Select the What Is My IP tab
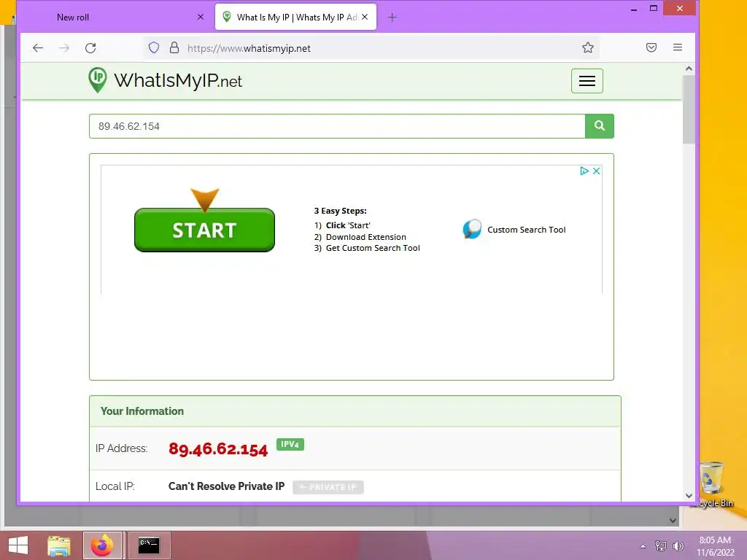The height and width of the screenshot is (560, 747). pyautogui.click(x=295, y=17)
